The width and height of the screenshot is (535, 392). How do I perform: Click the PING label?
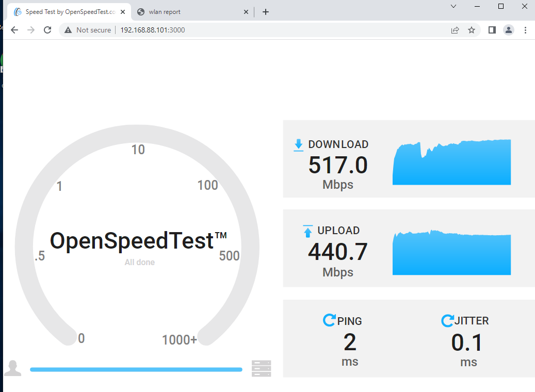(349, 321)
